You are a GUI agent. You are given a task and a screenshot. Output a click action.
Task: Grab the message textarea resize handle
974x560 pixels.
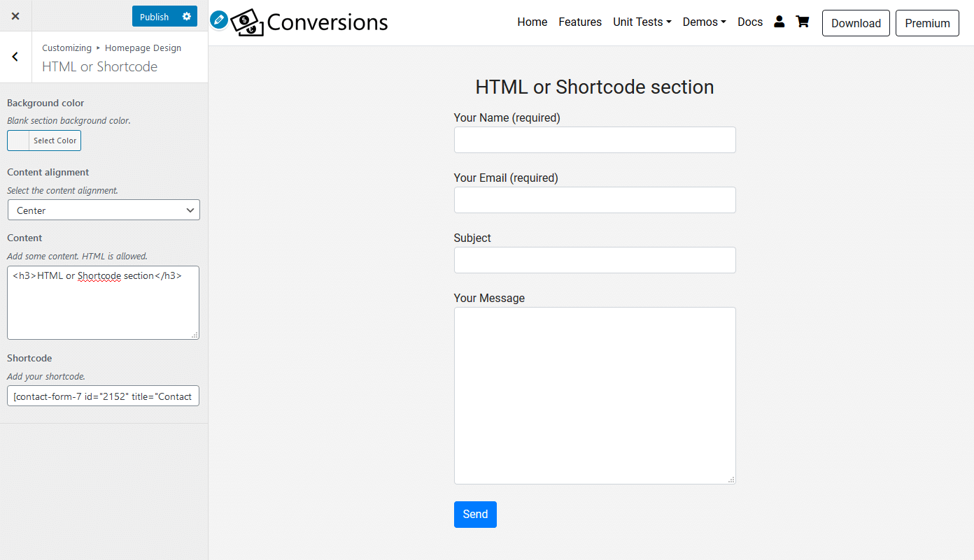pos(731,480)
